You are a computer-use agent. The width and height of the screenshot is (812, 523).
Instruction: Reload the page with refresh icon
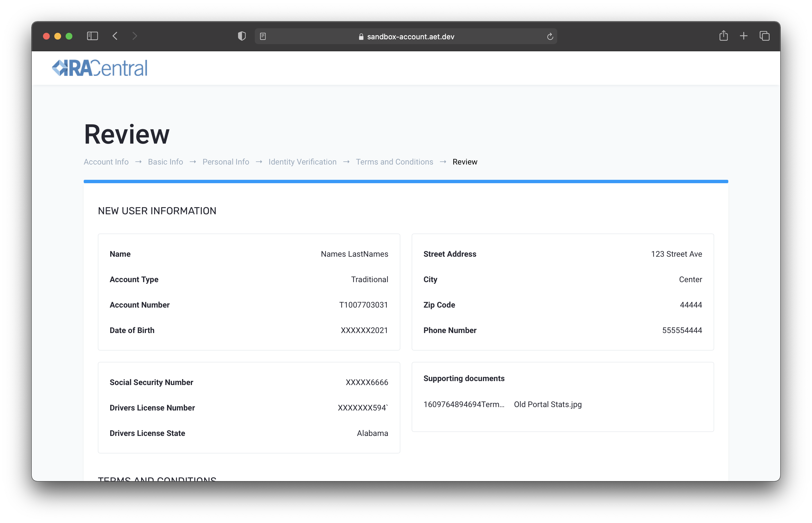pyautogui.click(x=550, y=36)
